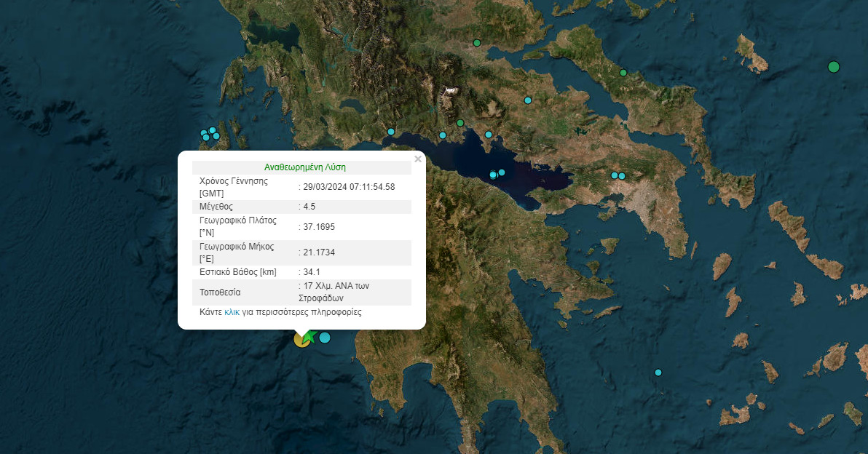Click the origin time value 29/03/2024 07:11:54.58
The height and width of the screenshot is (454, 868).
[x=349, y=187]
